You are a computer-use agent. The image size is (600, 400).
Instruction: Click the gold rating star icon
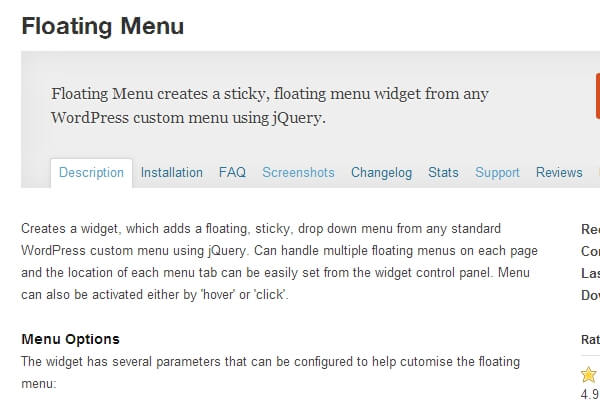click(588, 377)
